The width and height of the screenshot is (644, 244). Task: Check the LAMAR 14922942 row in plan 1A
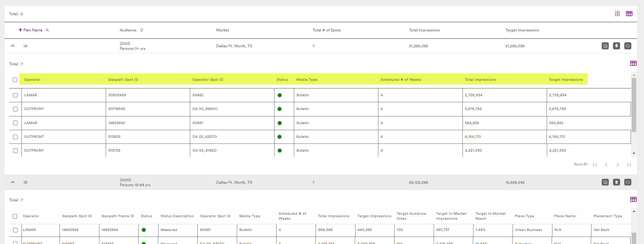[x=15, y=123]
